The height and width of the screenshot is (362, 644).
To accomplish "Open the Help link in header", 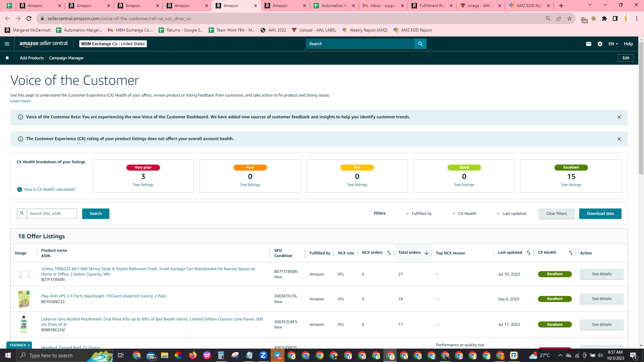I will 628,44.
